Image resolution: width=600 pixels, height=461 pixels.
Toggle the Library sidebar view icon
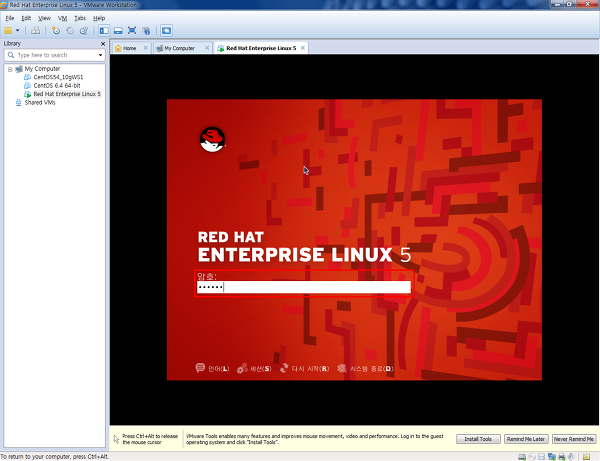click(104, 31)
